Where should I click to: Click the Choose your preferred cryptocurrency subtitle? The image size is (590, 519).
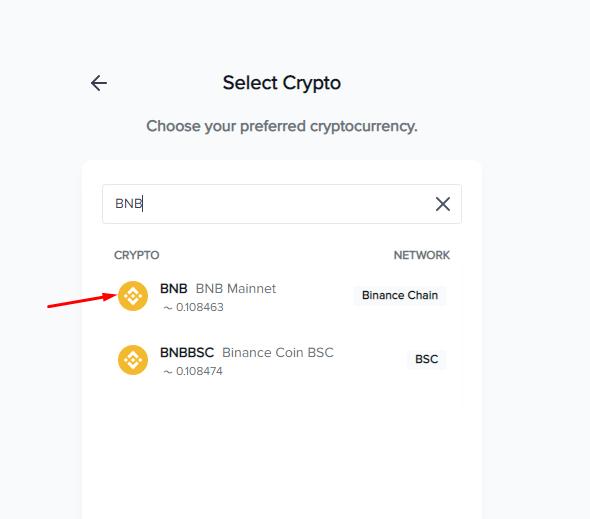(282, 126)
